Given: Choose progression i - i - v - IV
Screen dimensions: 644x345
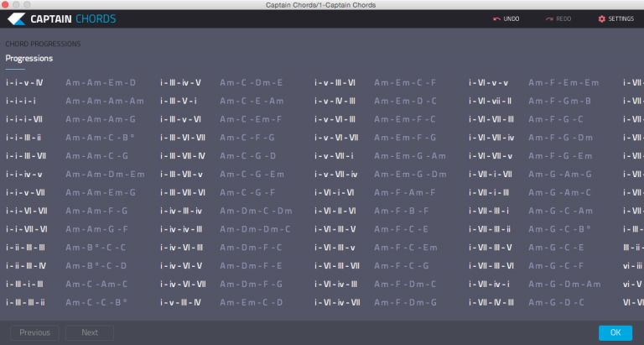Looking at the screenshot, I should (x=24, y=82).
